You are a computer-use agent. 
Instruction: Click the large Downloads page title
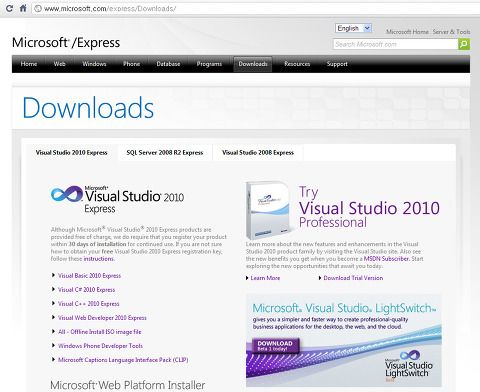pos(88,108)
